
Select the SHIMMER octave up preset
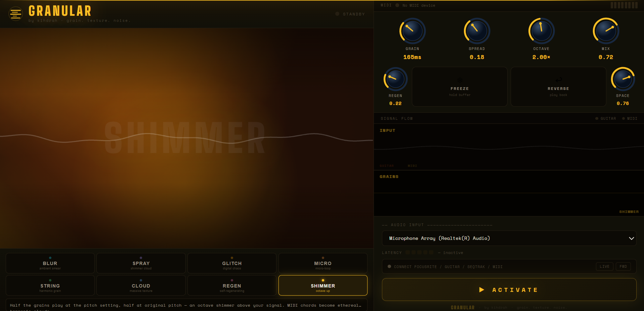coord(323,286)
